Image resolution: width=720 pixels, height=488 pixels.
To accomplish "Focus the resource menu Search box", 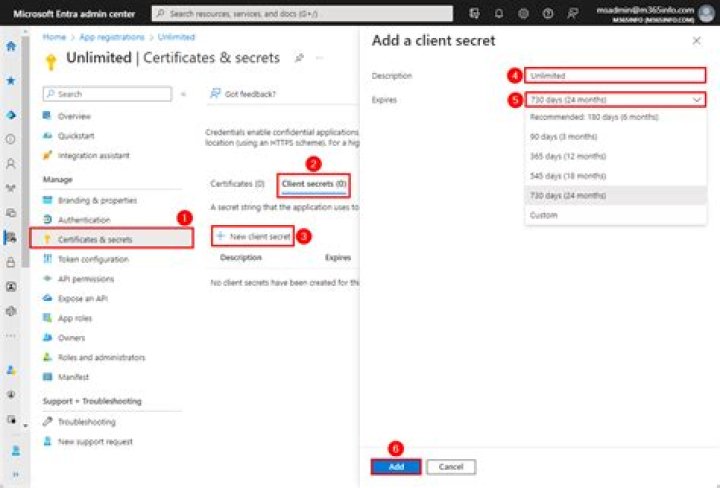I will 107,94.
